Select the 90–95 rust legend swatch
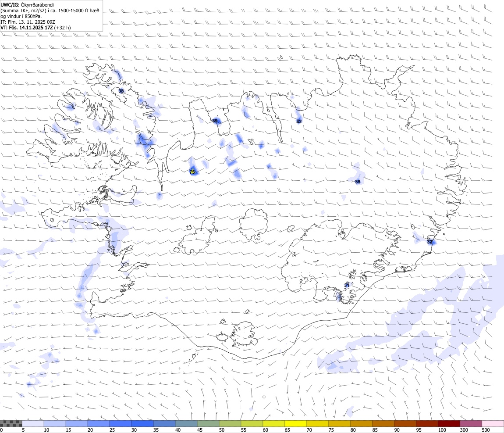 tap(405, 423)
